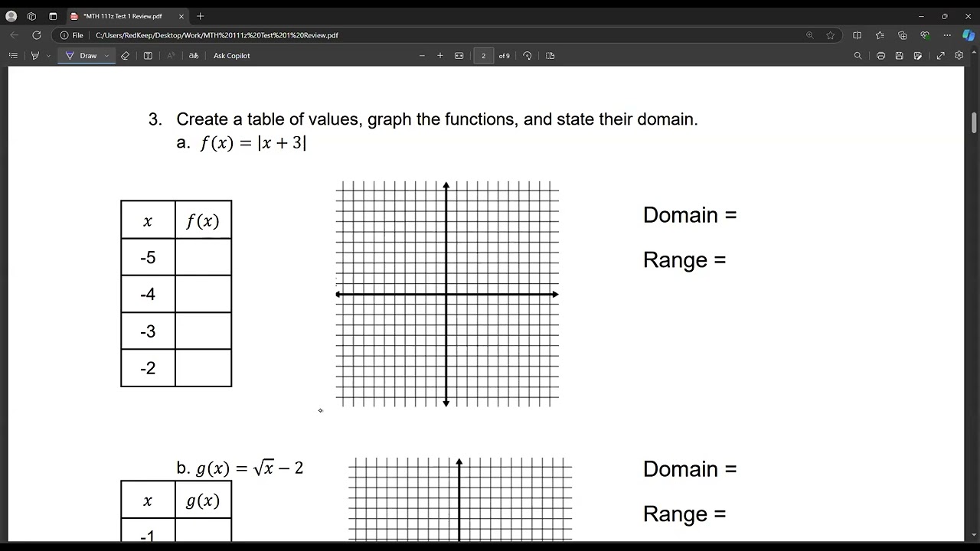Close the MTH 111z Test 1 Review.pdf tab

181,16
